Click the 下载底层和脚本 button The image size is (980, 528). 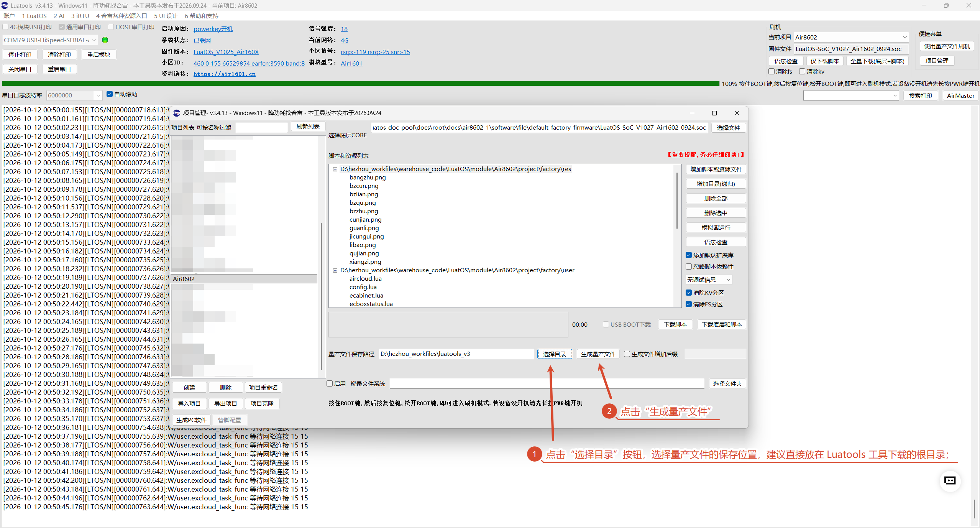pyautogui.click(x=721, y=324)
